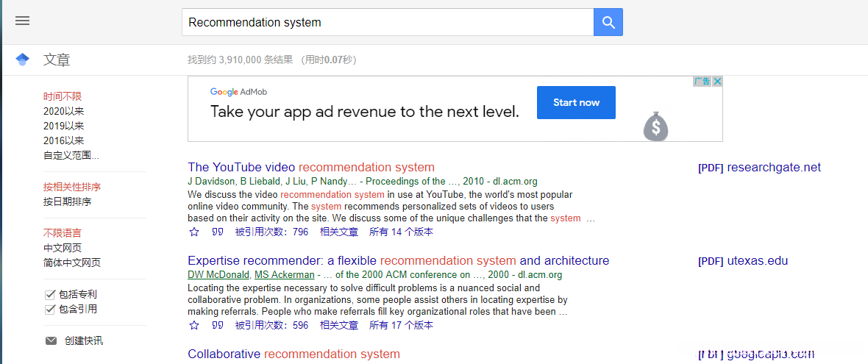Open author MS Ackerman profile
This screenshot has height=364, width=868.
(x=285, y=275)
